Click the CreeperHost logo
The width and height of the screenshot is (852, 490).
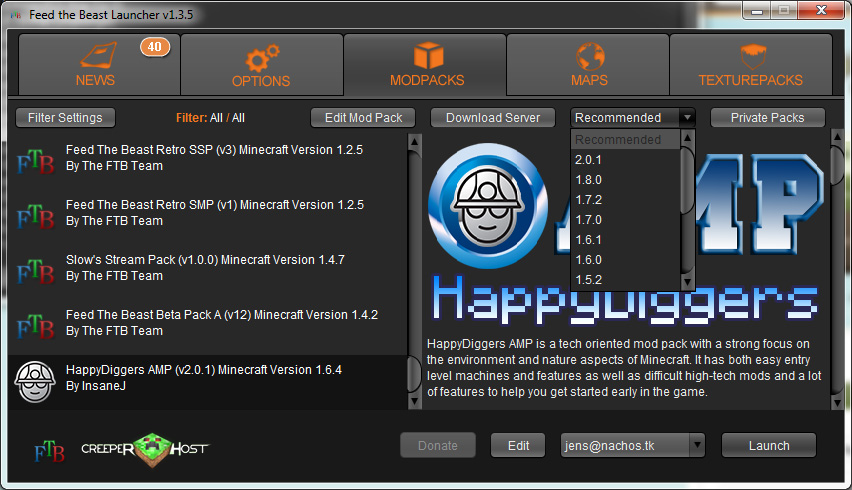coord(146,446)
